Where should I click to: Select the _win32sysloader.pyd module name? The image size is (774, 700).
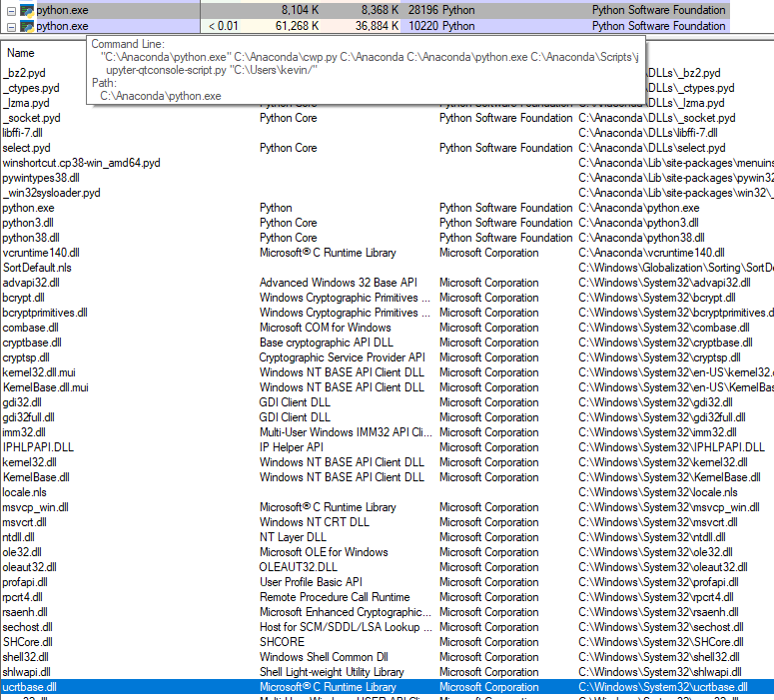coord(51,193)
